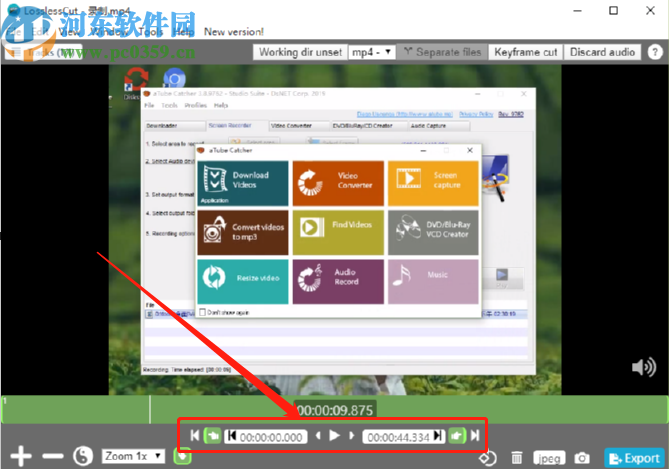Image resolution: width=669 pixels, height=469 pixels.
Task: Click the 00:00:09.875 timecode display
Action: pyautogui.click(x=335, y=410)
